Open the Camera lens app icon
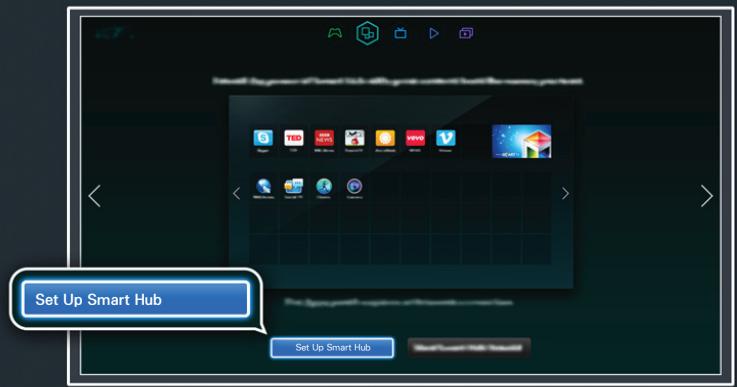This screenshot has height=387, width=737. point(354,186)
